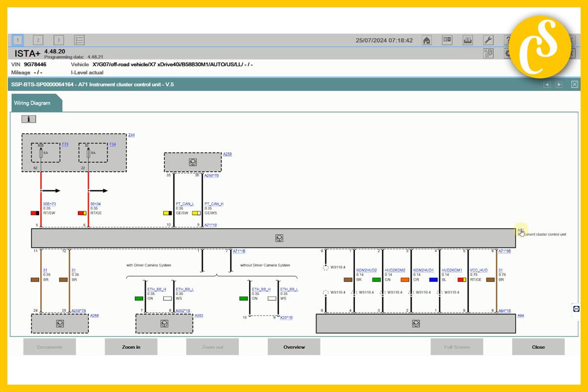The height and width of the screenshot is (392, 588).
Task: Click the TeamViewer side panel icon
Action: (x=576, y=309)
